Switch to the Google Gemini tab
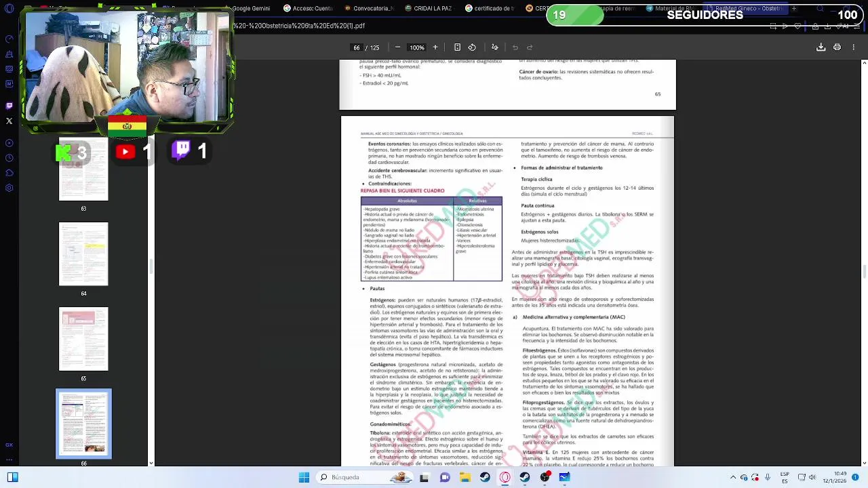 [x=251, y=8]
